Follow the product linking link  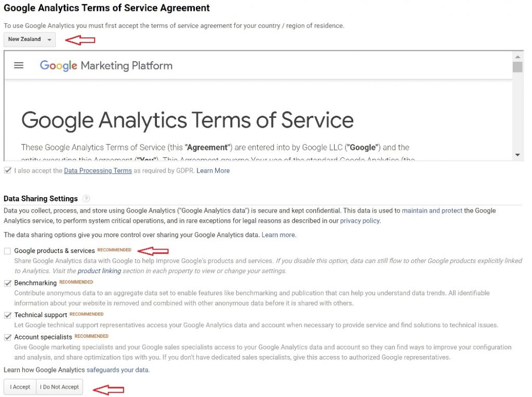(x=99, y=271)
